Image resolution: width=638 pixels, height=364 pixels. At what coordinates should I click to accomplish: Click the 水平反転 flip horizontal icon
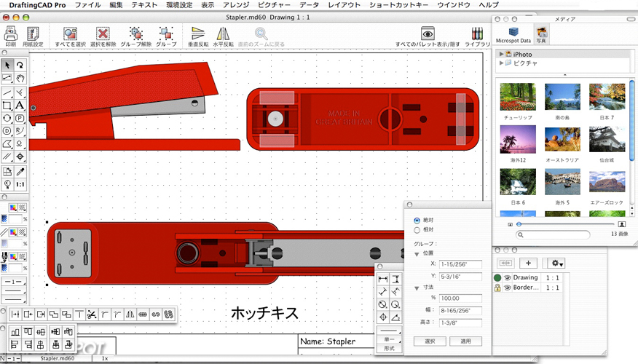click(x=223, y=33)
